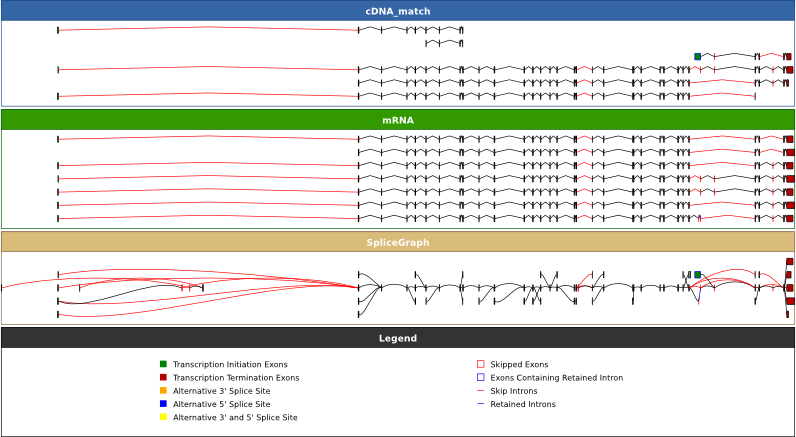Image resolution: width=796 pixels, height=437 pixels.
Task: Collapse the SpliceGraph track header
Action: [x=398, y=242]
